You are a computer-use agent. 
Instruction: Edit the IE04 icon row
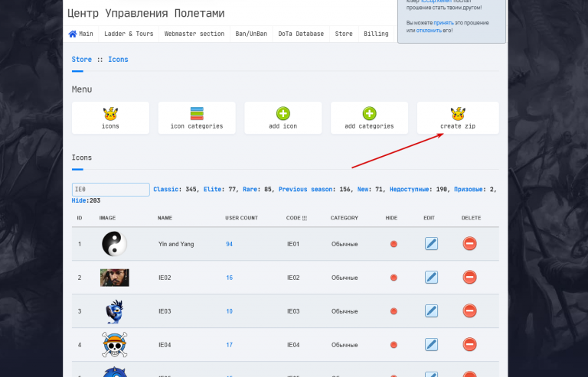pyautogui.click(x=431, y=344)
